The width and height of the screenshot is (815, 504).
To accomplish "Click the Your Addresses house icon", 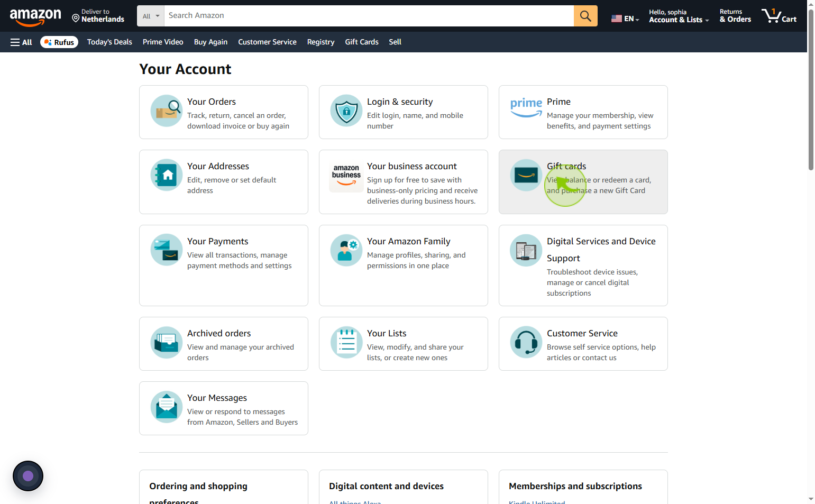I will click(x=167, y=175).
